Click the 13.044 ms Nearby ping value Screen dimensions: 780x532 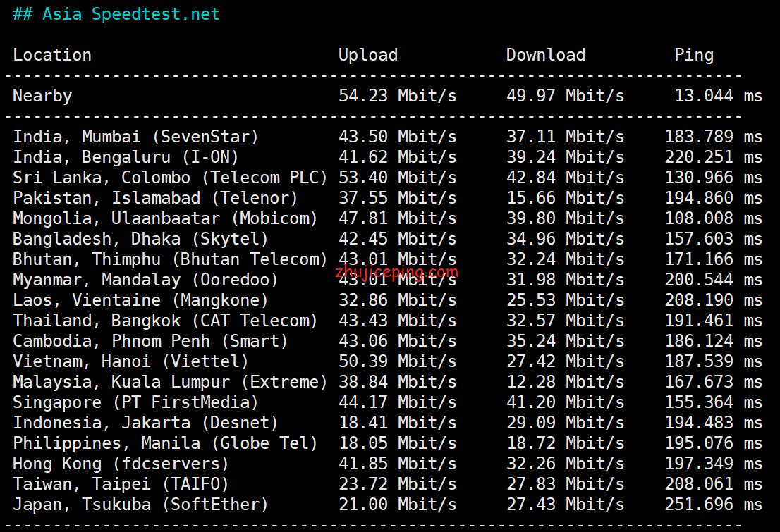(719, 95)
